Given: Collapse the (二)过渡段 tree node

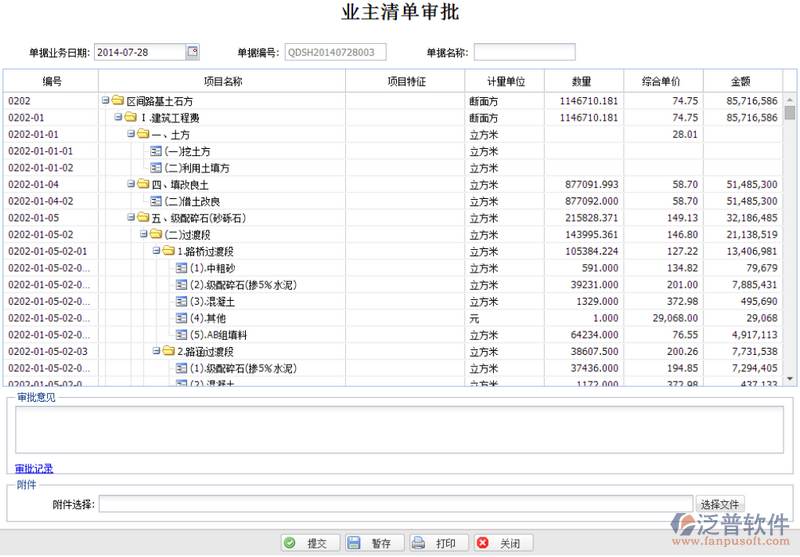Looking at the screenshot, I should point(143,235).
